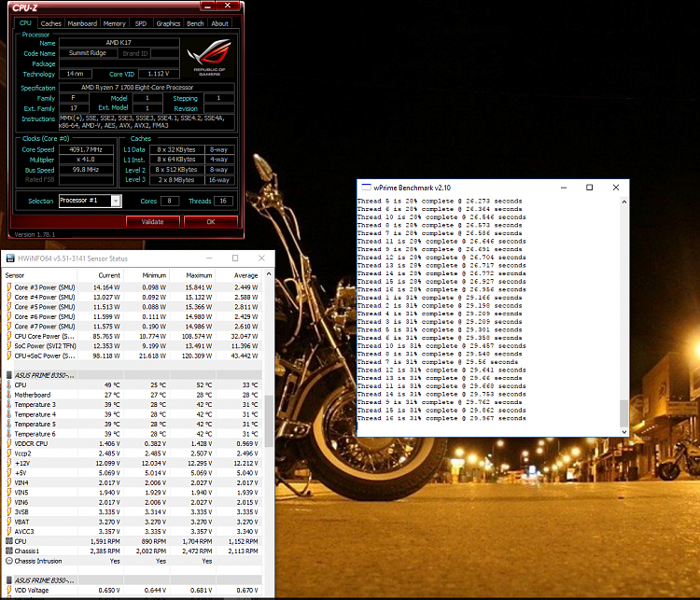Open the Caches tab in CPU-Z
The image size is (700, 600).
[x=51, y=23]
